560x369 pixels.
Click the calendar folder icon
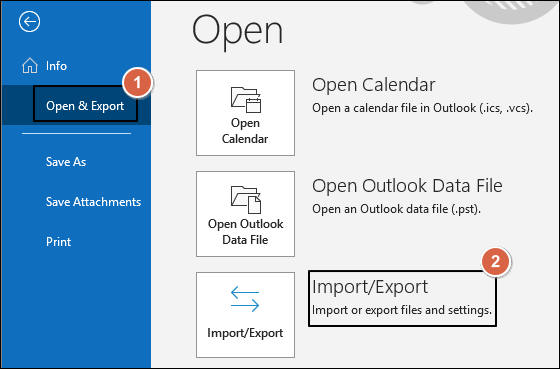point(246,100)
